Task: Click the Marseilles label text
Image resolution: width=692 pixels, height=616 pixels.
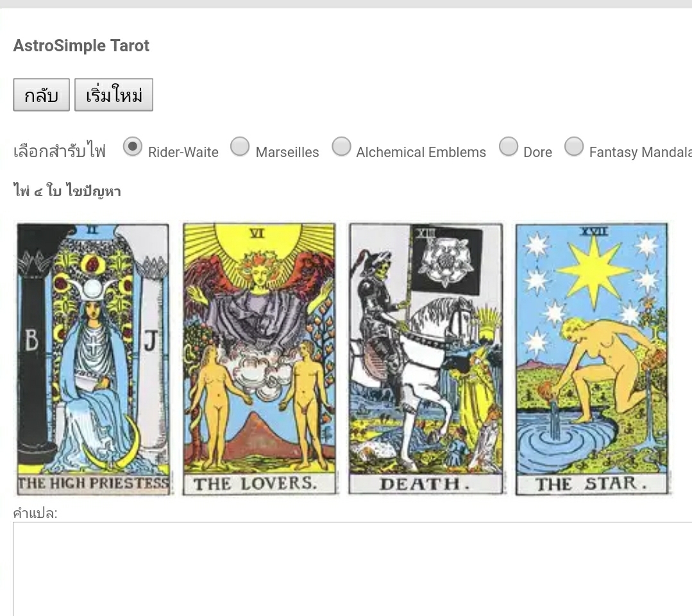Action: 287,152
